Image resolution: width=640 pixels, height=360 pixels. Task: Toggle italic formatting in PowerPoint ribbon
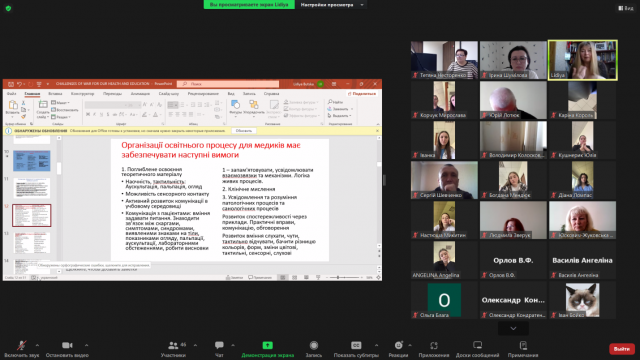click(x=94, y=115)
